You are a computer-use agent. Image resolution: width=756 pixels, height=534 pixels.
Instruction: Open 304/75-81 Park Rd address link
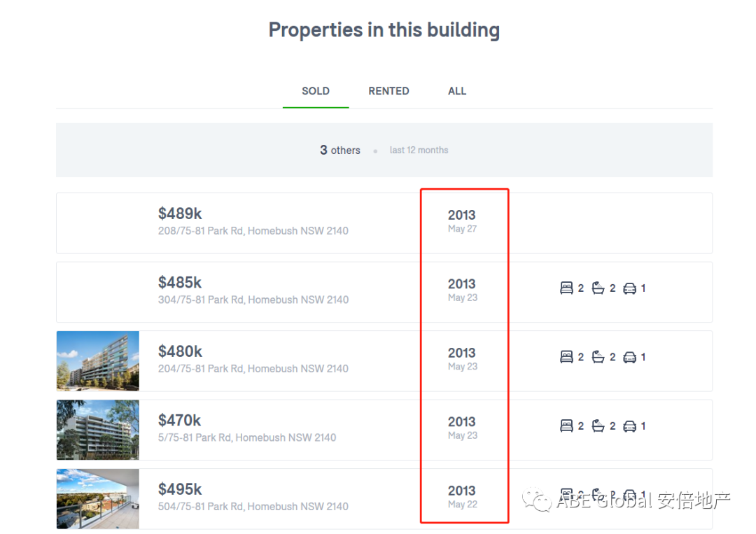pos(253,300)
